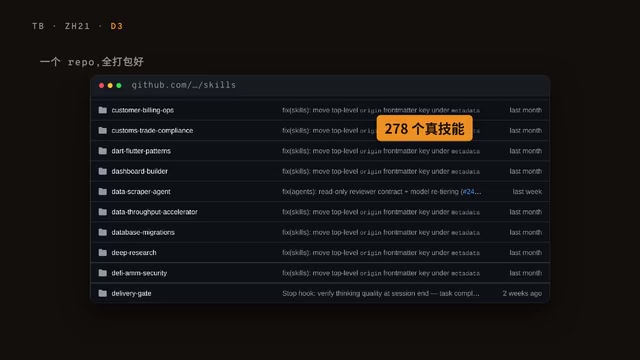Click folder icon beside dashboard-builder
The width and height of the screenshot is (640, 360).
tap(102, 171)
